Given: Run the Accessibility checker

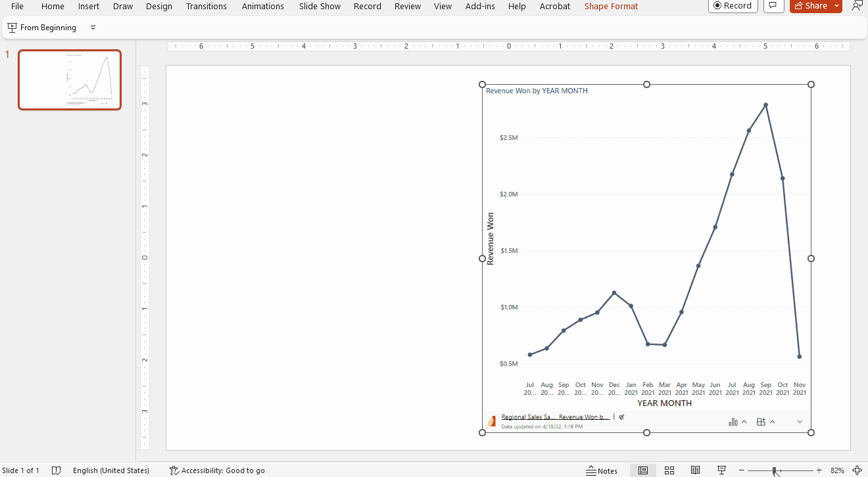Looking at the screenshot, I should (217, 470).
